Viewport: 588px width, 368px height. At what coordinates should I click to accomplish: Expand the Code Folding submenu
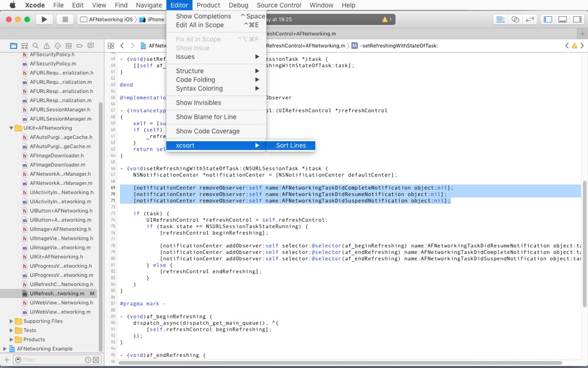point(216,79)
